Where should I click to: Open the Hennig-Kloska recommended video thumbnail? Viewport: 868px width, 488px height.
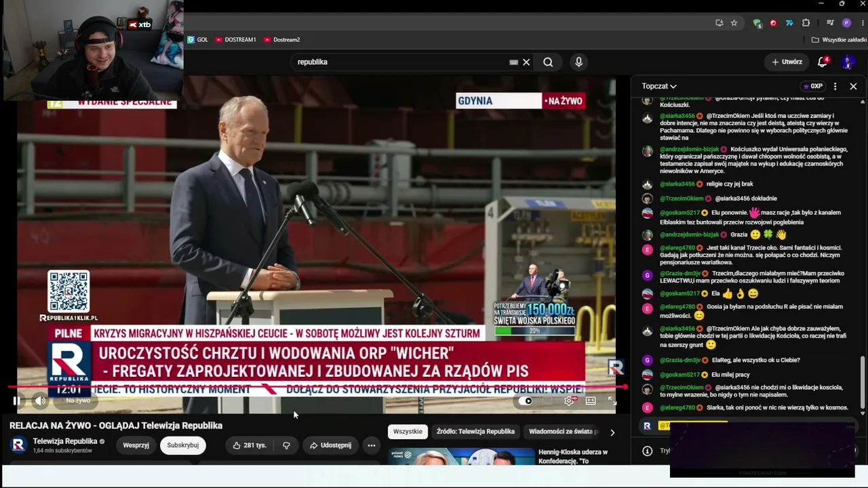[x=461, y=456]
